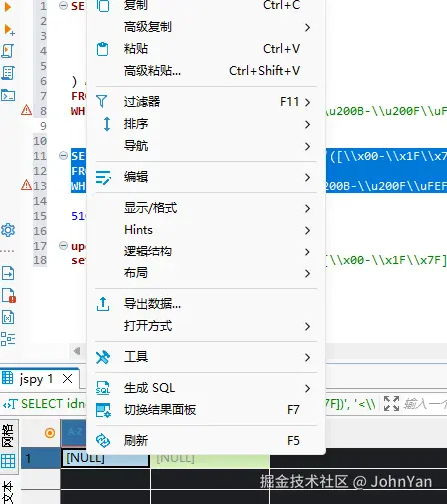The image size is (447, 504).
Task: Click the tools wrench icon
Action: (x=103, y=357)
